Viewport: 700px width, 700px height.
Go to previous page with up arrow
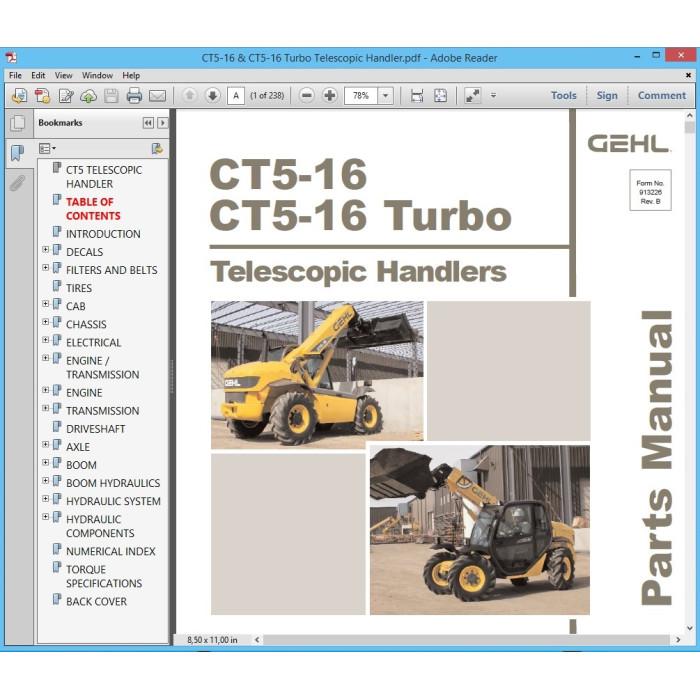click(189, 95)
